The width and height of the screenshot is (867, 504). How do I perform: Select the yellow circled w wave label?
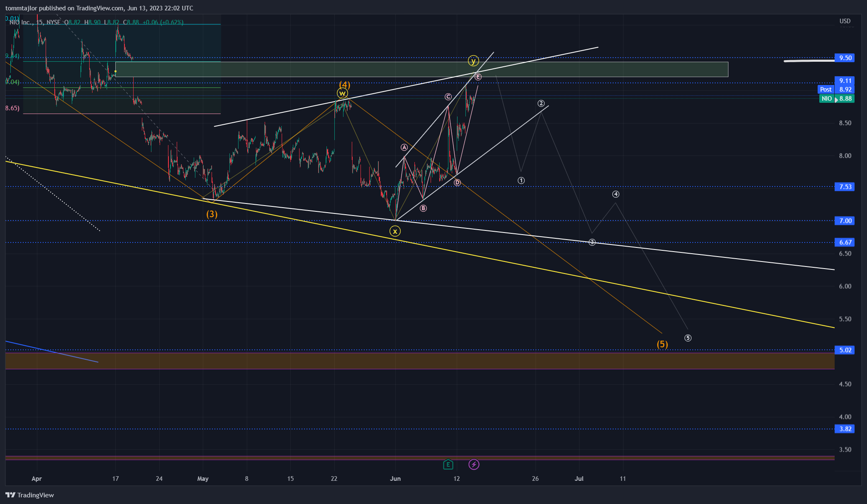click(x=342, y=94)
